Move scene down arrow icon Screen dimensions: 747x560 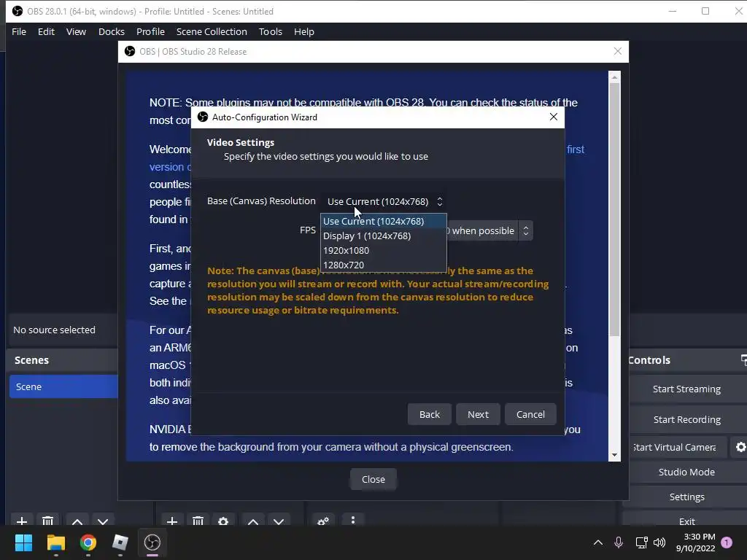click(103, 522)
